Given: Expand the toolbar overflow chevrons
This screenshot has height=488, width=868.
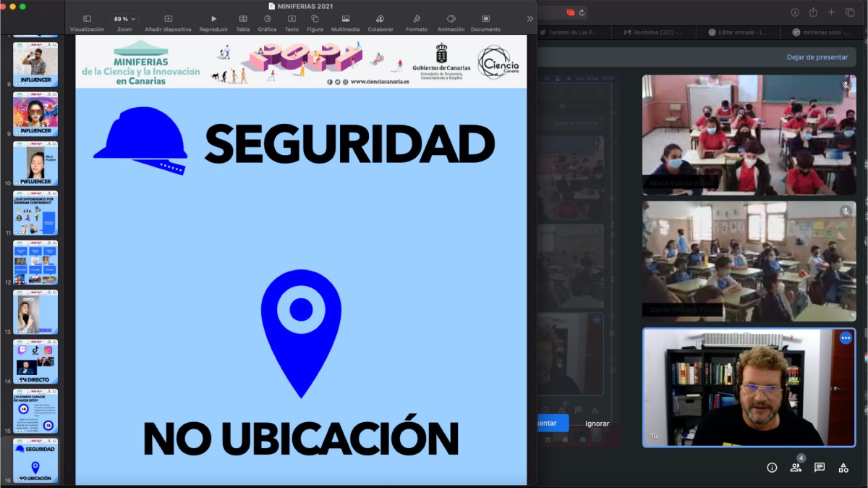Looking at the screenshot, I should point(530,19).
